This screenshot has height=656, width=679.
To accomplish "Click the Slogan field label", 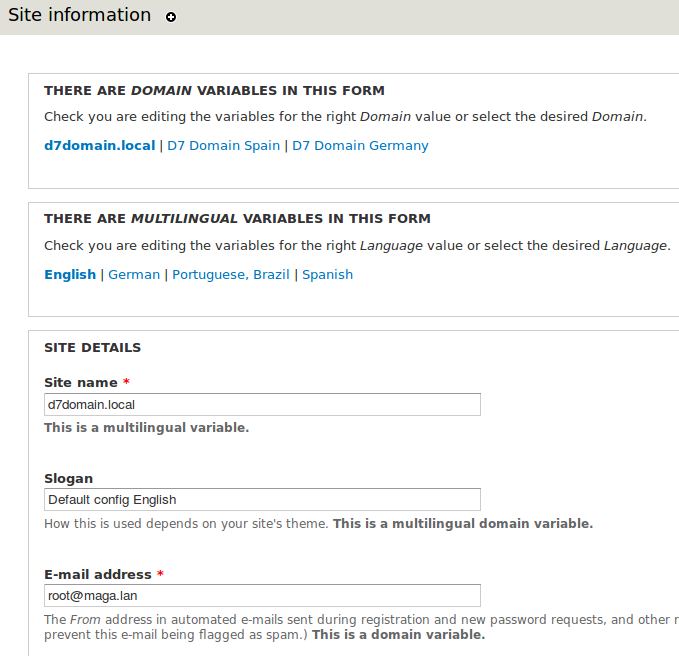I will coord(69,478).
